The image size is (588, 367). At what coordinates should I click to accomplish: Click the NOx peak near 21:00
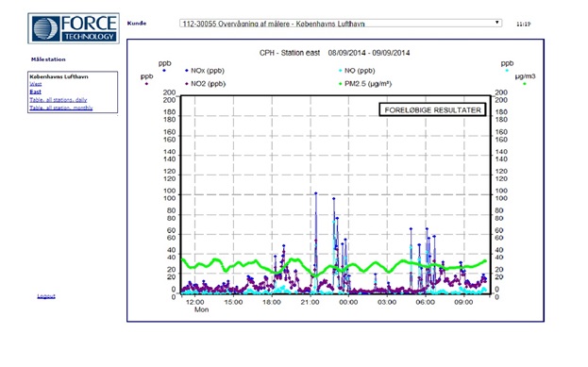click(x=316, y=193)
